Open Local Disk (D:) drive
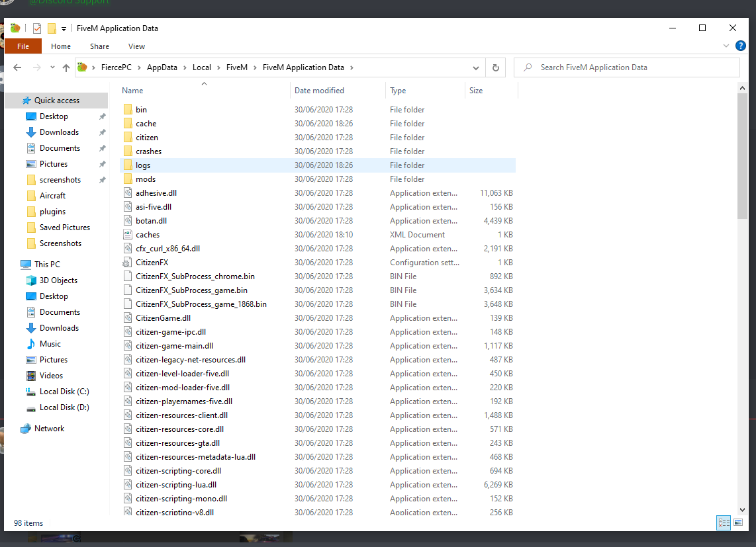The image size is (756, 547). (64, 407)
